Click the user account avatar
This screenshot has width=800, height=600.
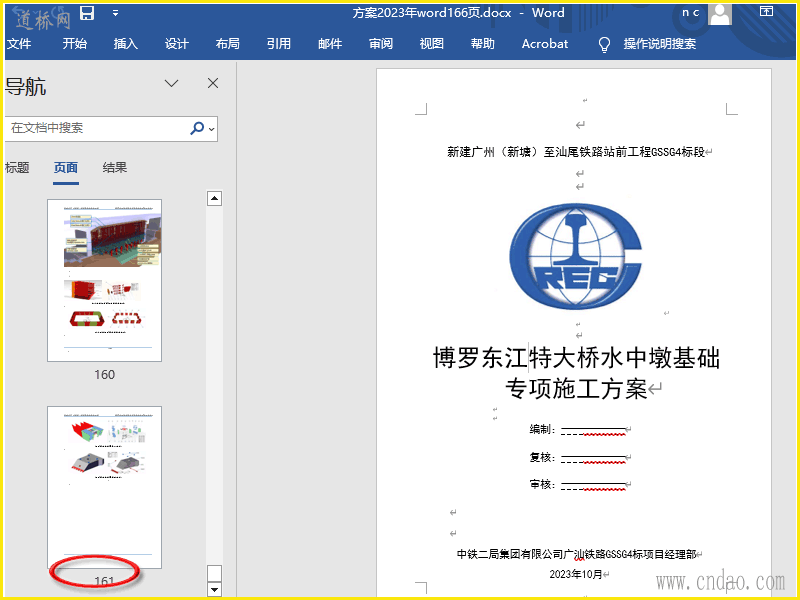(x=719, y=14)
